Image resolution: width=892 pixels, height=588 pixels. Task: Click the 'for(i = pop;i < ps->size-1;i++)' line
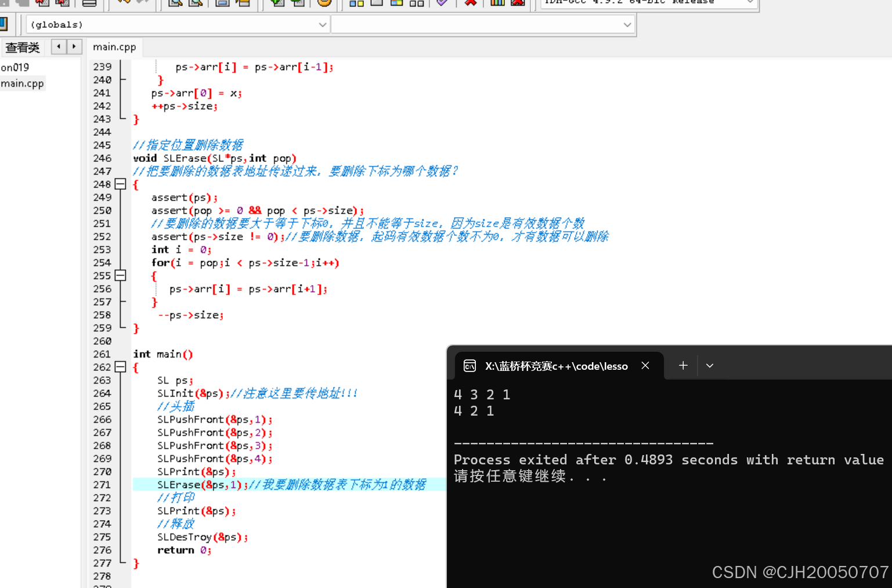pyautogui.click(x=245, y=262)
